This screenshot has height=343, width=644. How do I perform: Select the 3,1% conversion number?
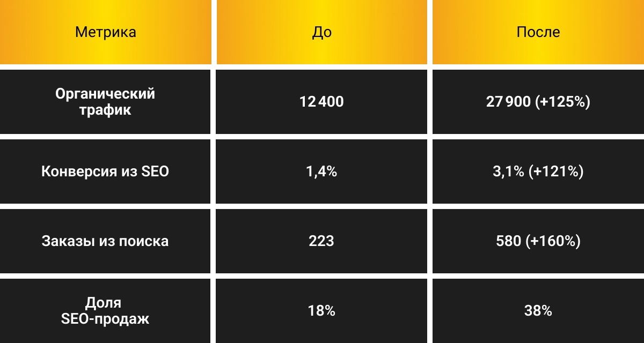coord(508,172)
